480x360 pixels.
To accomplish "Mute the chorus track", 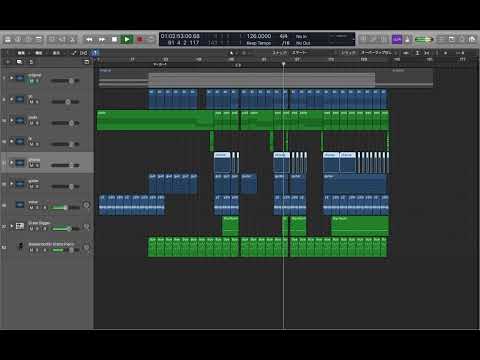I will point(32,165).
